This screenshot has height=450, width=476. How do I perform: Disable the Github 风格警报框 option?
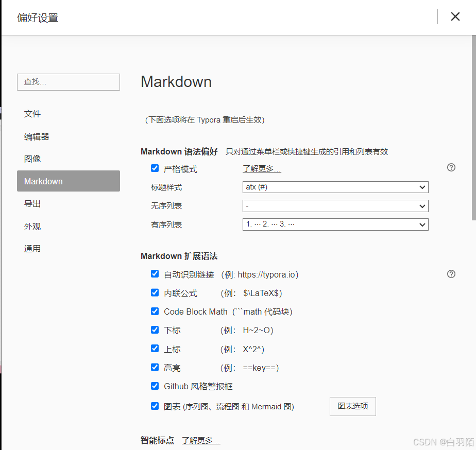[155, 386]
